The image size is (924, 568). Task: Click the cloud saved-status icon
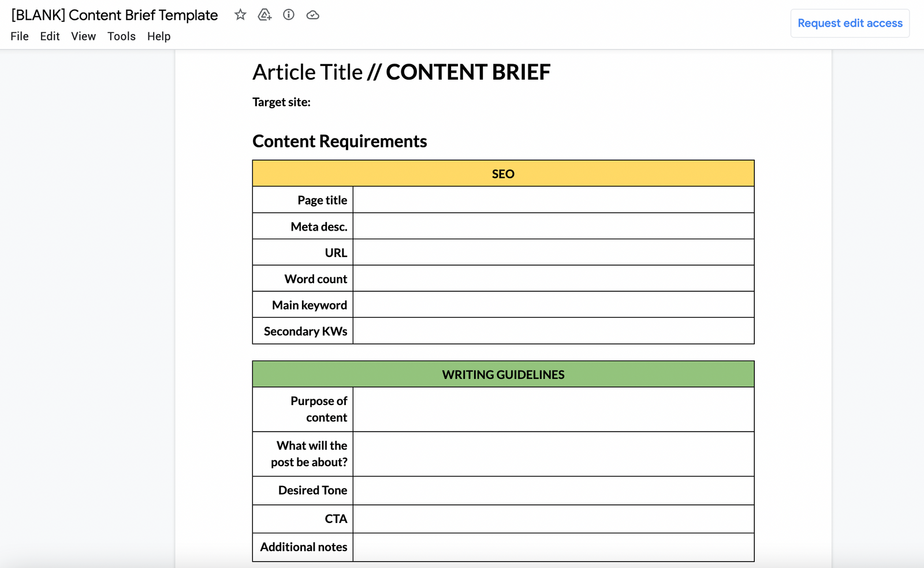pos(312,15)
